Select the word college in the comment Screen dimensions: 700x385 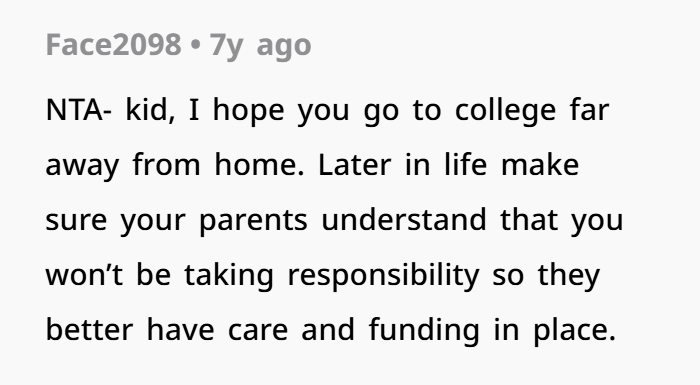coord(505,112)
